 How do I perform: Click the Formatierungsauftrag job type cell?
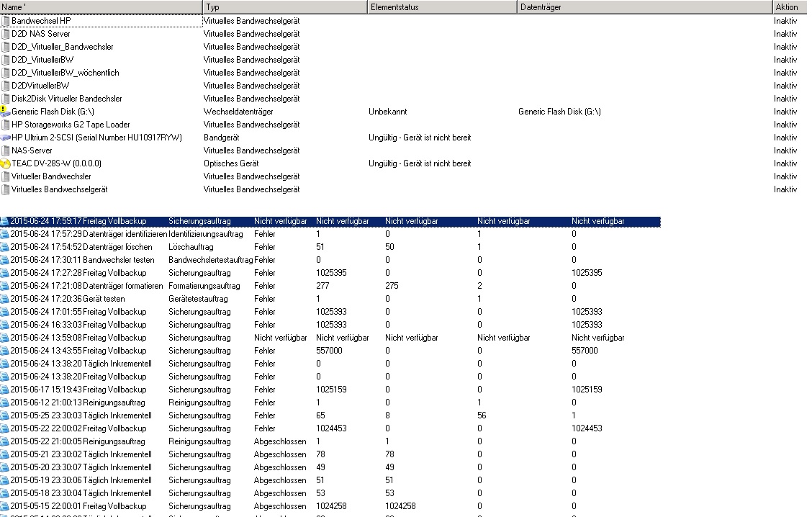pos(204,286)
